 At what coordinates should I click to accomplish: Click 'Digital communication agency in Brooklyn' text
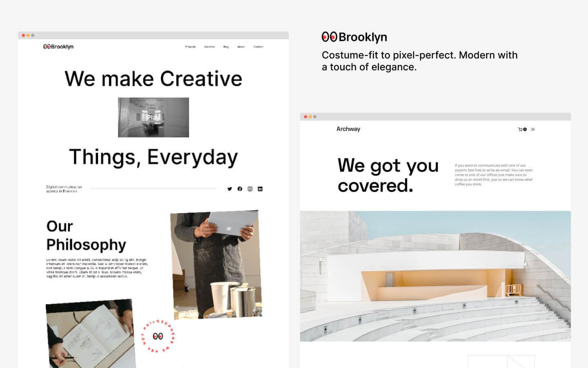click(64, 189)
